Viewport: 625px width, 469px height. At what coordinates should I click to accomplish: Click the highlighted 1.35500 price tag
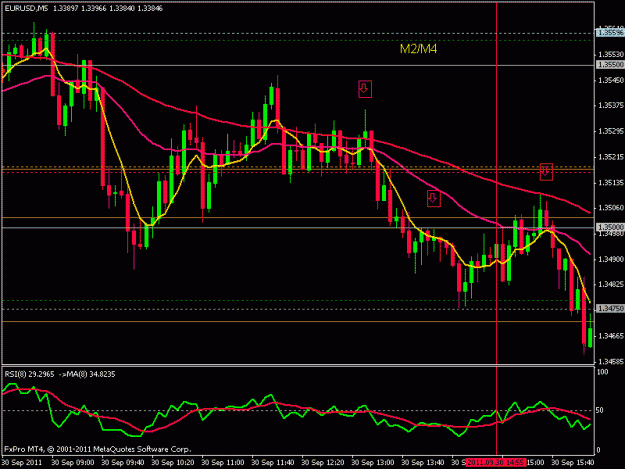(x=610, y=65)
